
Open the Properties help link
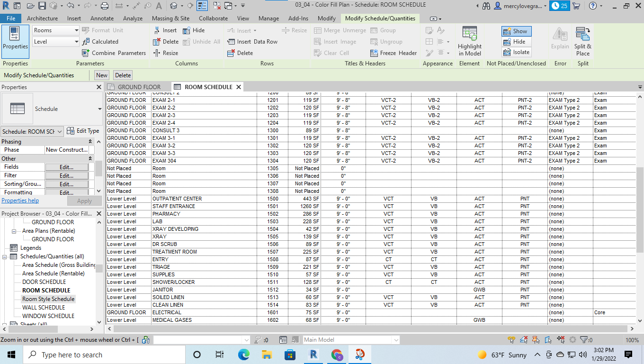pyautogui.click(x=20, y=200)
